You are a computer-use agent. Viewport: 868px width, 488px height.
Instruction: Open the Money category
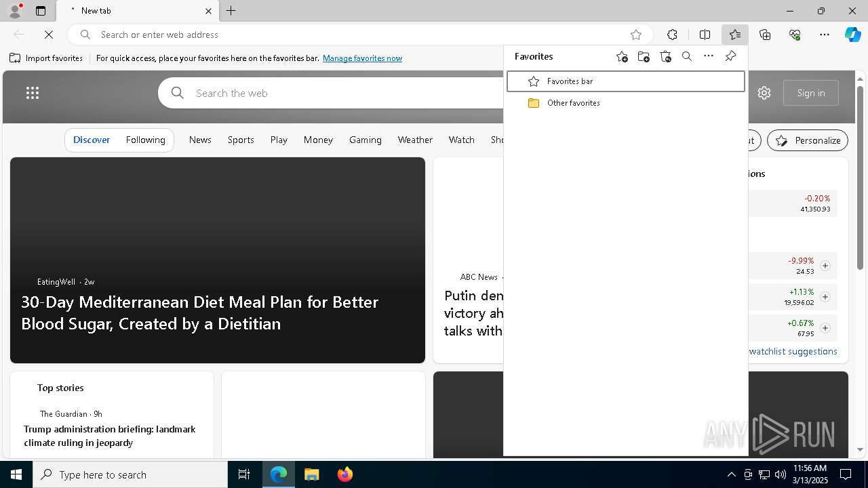tap(318, 140)
